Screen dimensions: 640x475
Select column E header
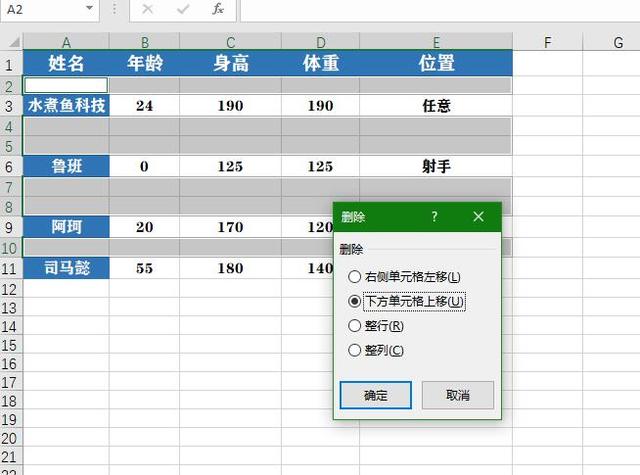[x=436, y=42]
